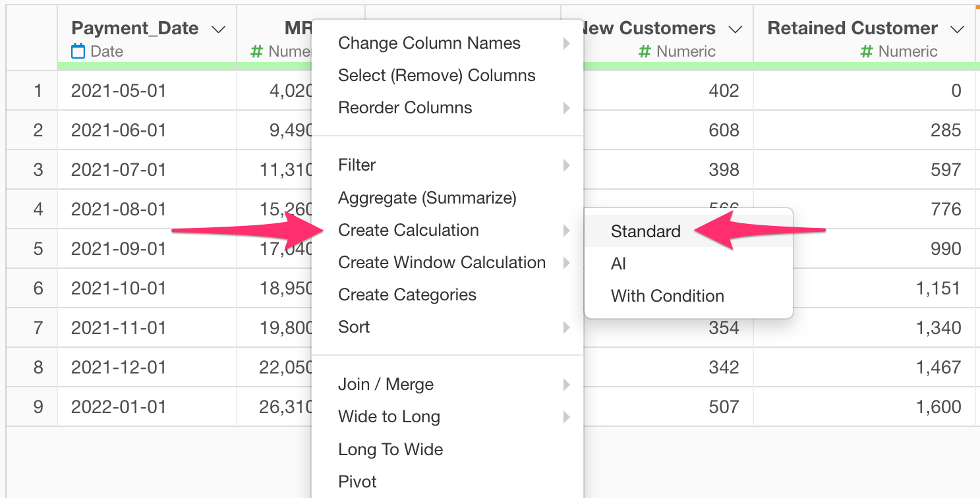Viewport: 980px width, 498px height.
Task: Click the Sort menu item
Action: tap(354, 327)
